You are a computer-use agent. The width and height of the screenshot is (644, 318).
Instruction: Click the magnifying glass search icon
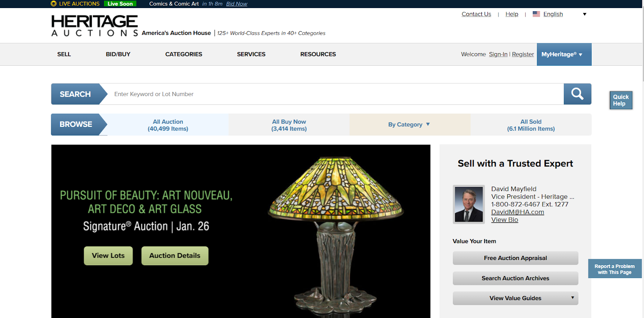[x=577, y=94]
